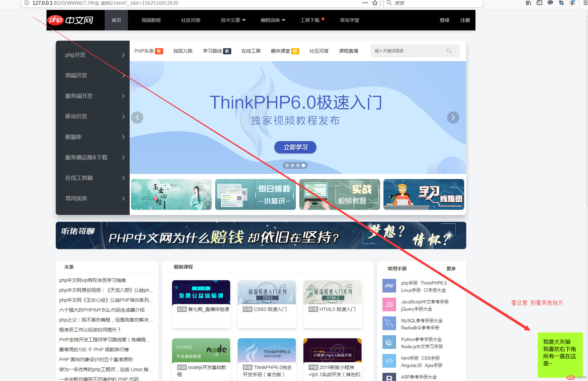Click the magnifier icon in keyword search

pos(449,51)
